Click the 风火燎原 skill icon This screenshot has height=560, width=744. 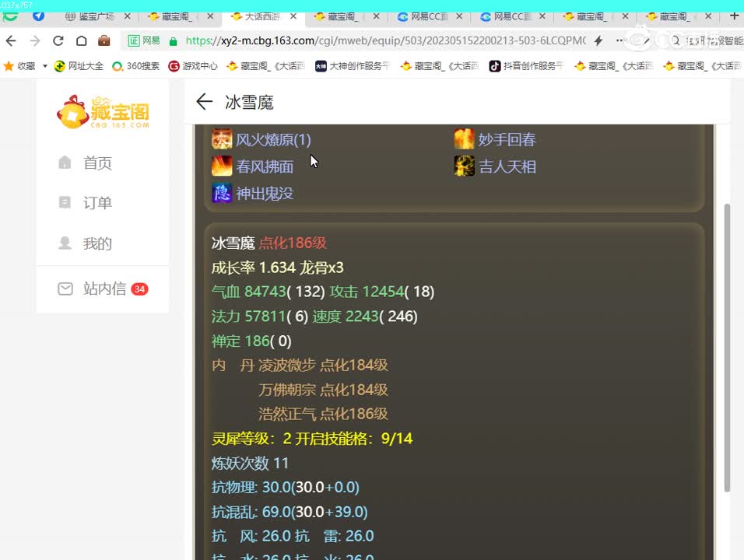pyautogui.click(x=222, y=138)
